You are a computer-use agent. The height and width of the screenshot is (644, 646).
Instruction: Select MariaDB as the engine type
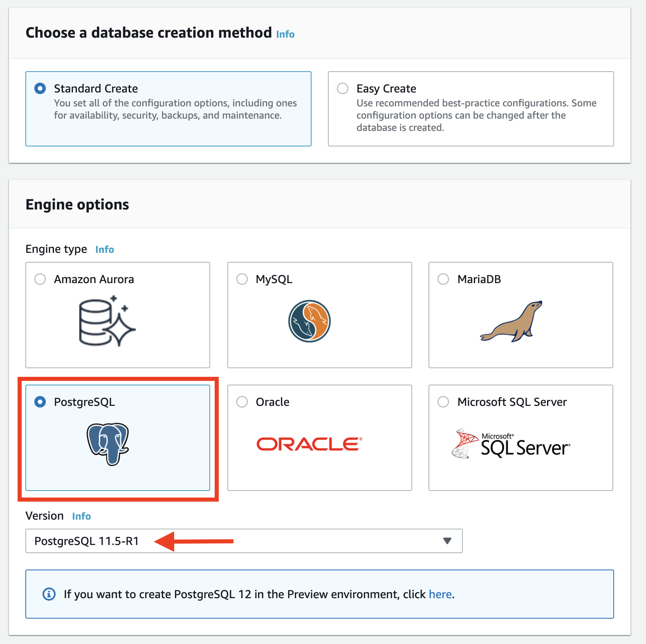pos(443,279)
